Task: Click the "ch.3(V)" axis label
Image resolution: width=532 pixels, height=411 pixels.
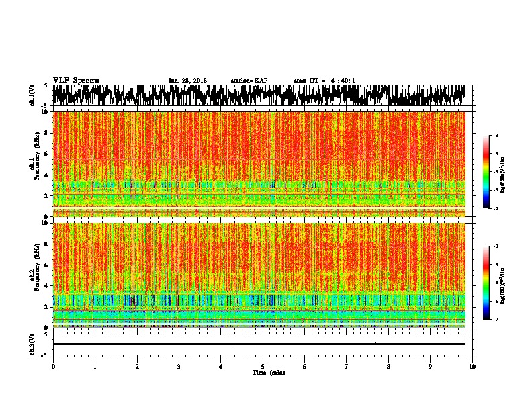Action: [32, 345]
